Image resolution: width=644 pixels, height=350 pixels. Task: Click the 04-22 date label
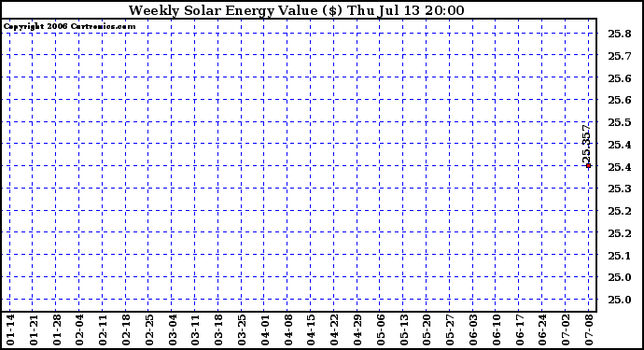(334, 329)
